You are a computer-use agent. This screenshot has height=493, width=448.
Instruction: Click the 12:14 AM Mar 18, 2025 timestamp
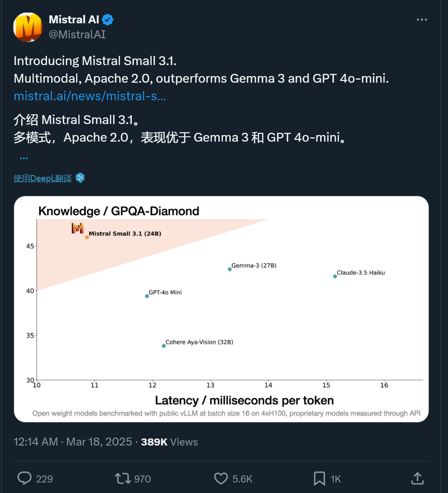click(x=73, y=442)
